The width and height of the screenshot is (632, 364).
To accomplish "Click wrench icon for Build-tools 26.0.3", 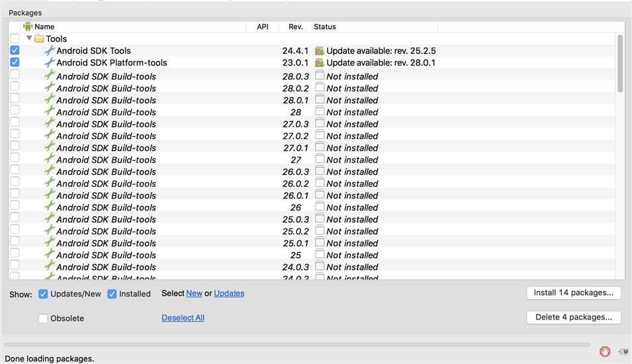I will [x=50, y=171].
